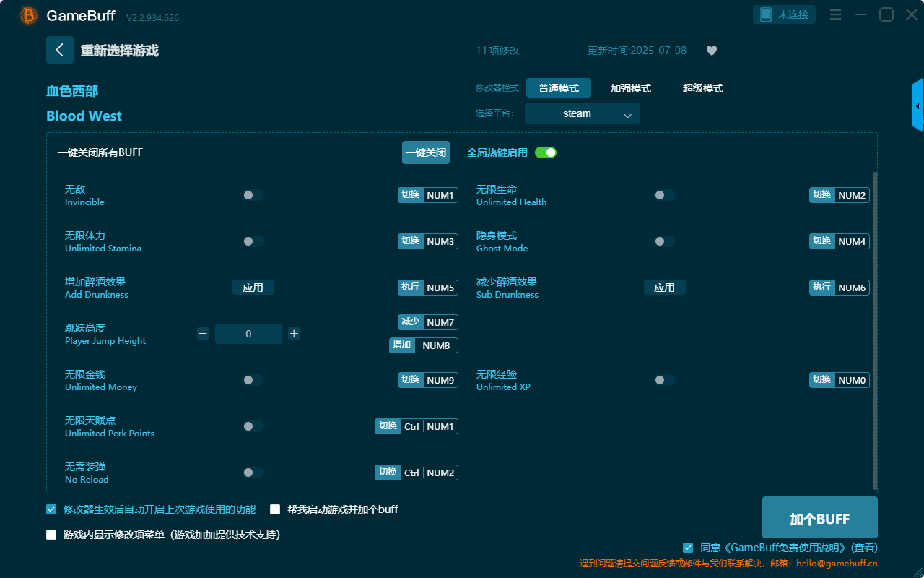Image resolution: width=924 pixels, height=578 pixels.
Task: Open the steam platform dropdown
Action: [x=582, y=113]
